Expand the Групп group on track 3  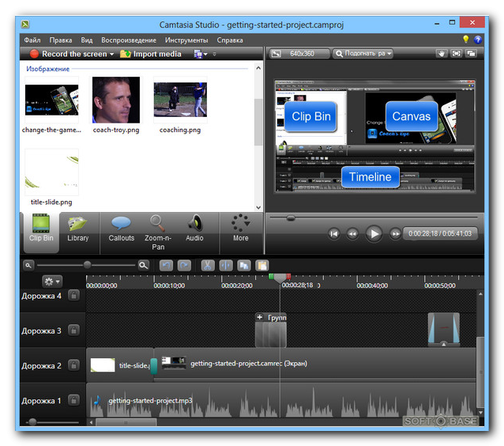260,317
